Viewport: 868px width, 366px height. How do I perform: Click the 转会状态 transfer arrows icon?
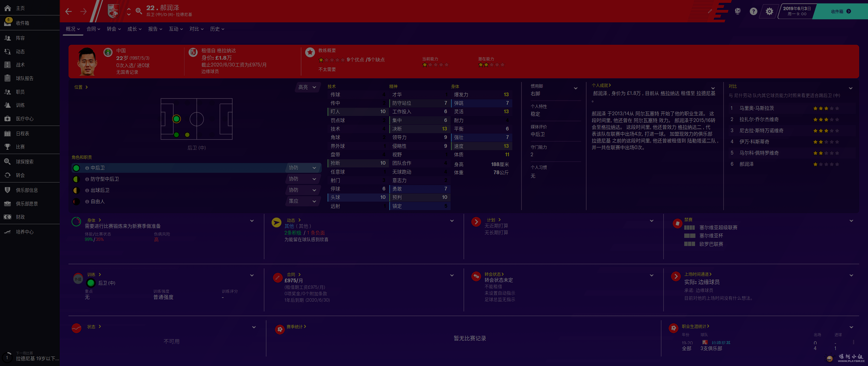tap(476, 276)
